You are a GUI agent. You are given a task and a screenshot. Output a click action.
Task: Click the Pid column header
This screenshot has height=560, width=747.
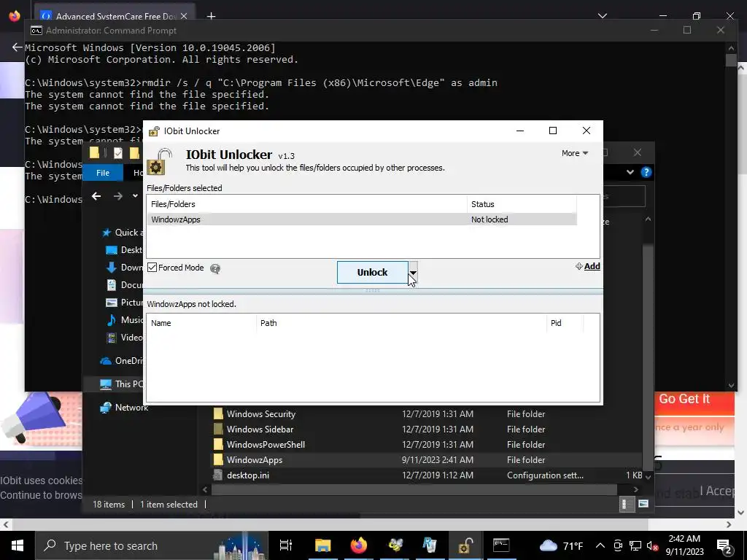[x=565, y=323]
